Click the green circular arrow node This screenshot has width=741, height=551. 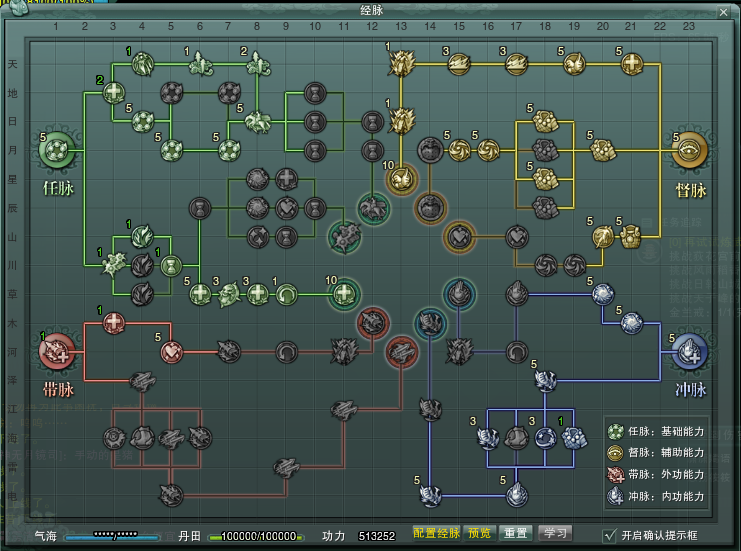286,294
